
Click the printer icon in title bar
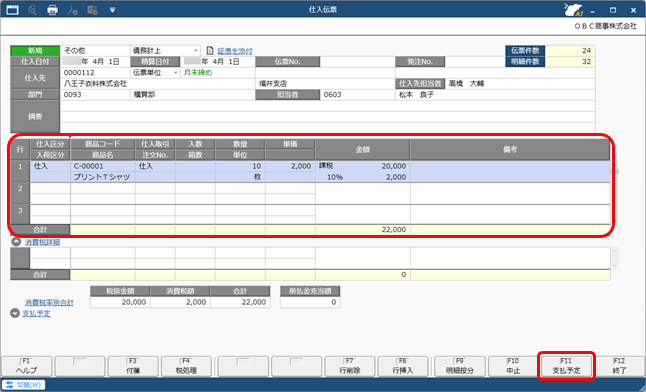pyautogui.click(x=52, y=9)
